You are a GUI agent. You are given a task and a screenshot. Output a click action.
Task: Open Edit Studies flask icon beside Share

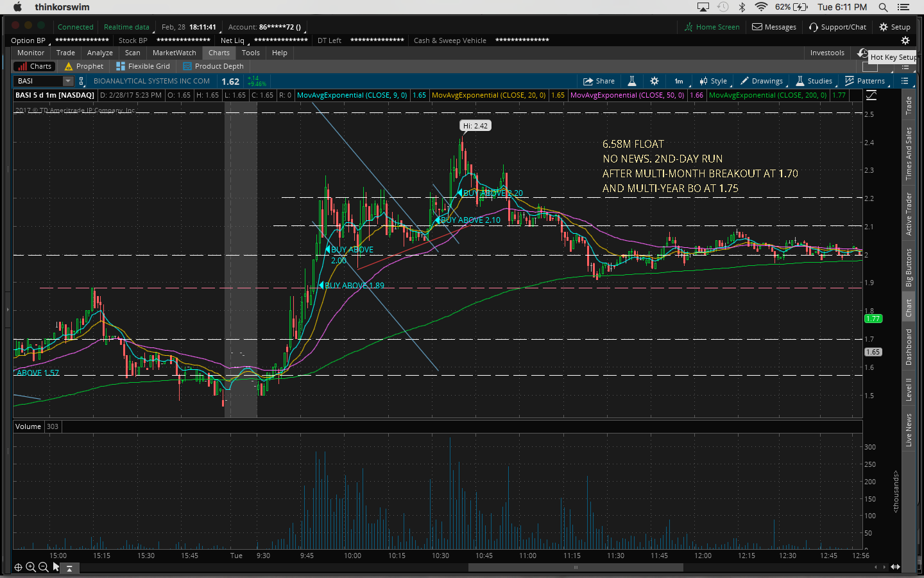click(x=632, y=81)
